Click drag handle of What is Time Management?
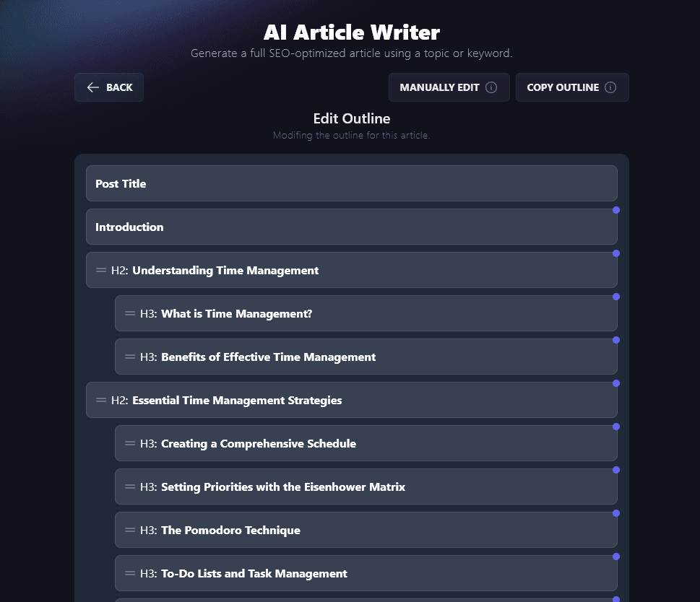The height and width of the screenshot is (602, 700). tap(129, 313)
